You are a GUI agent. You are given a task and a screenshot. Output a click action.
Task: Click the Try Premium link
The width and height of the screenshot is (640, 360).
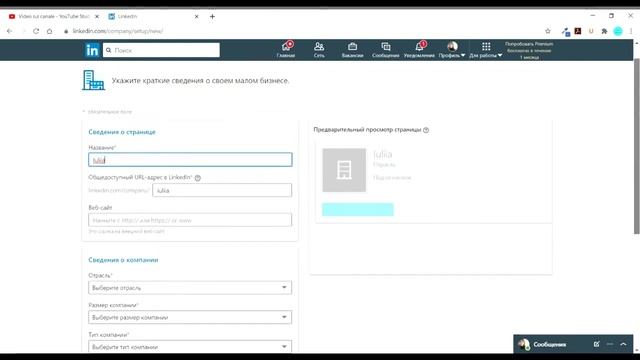coord(529,50)
